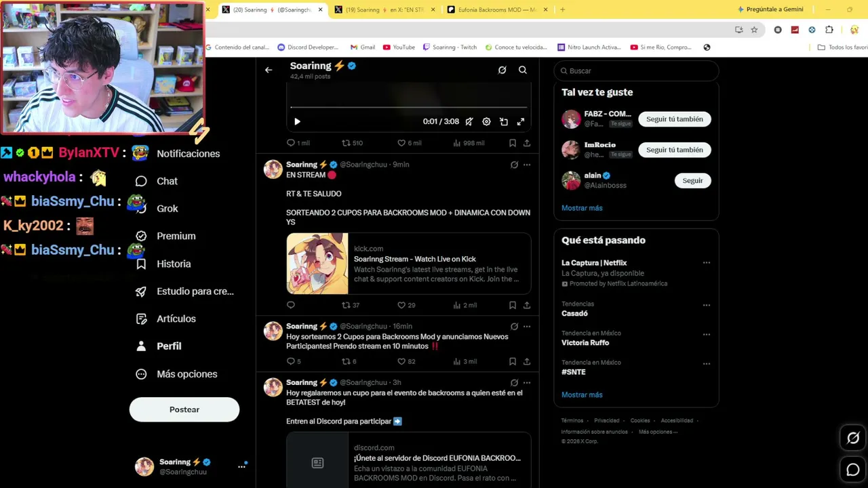Open the kick.com Soarinng Stream link card
The image size is (868, 488).
tap(408, 264)
